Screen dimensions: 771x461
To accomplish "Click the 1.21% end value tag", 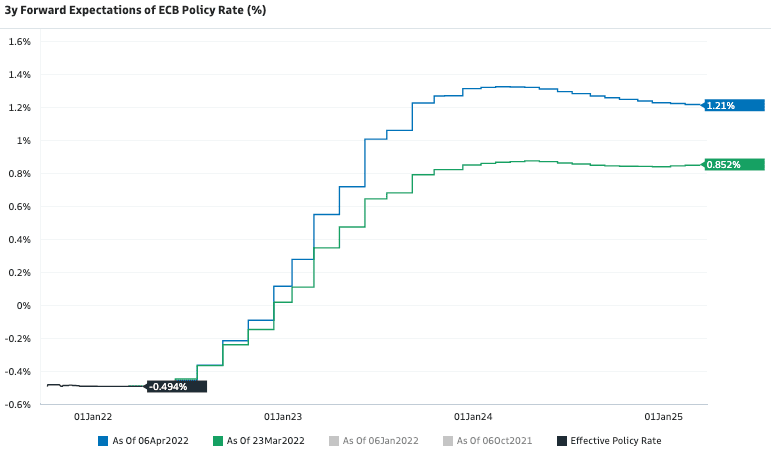I will click(x=734, y=105).
